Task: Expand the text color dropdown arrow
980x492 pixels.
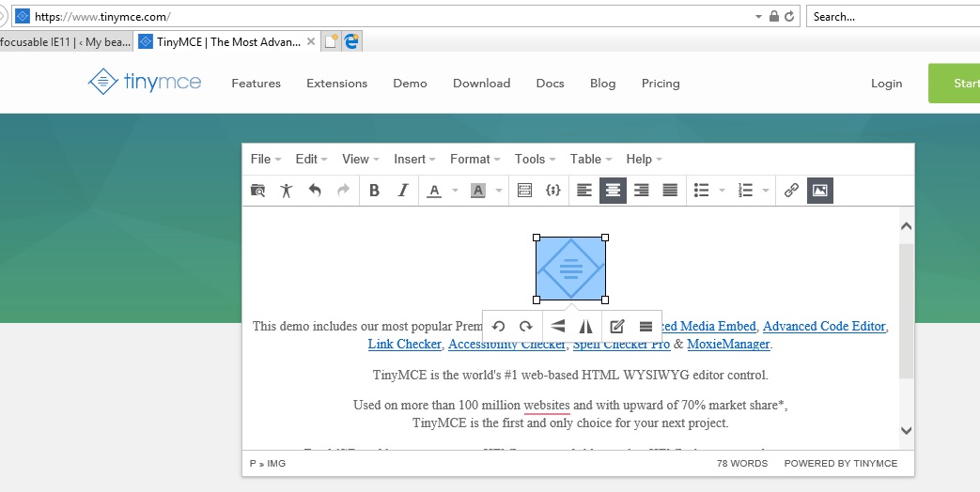Action: point(455,191)
